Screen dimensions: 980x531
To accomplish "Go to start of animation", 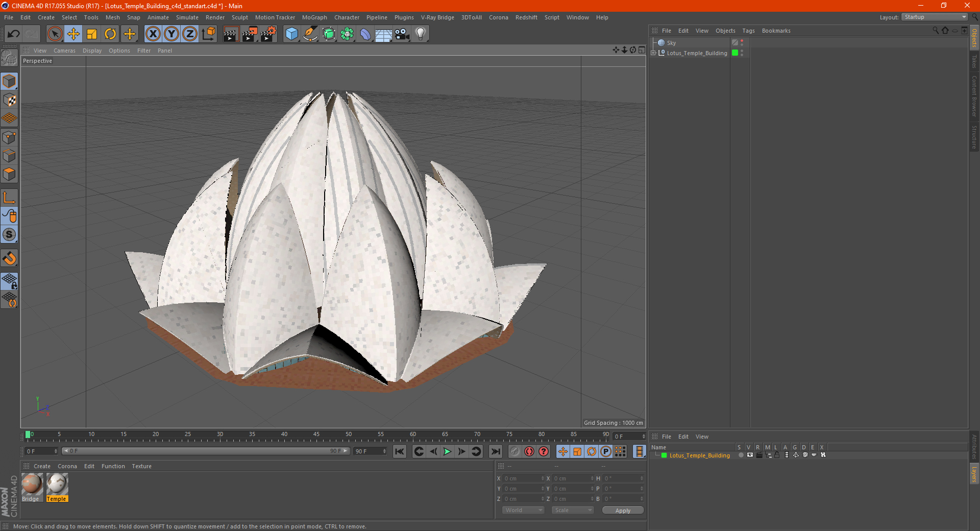I will coord(400,451).
